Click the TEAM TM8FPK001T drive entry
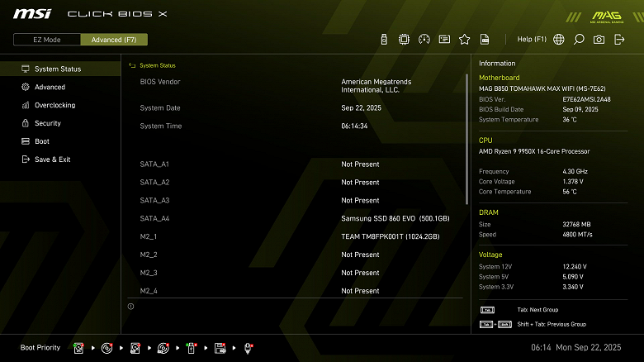 point(391,236)
